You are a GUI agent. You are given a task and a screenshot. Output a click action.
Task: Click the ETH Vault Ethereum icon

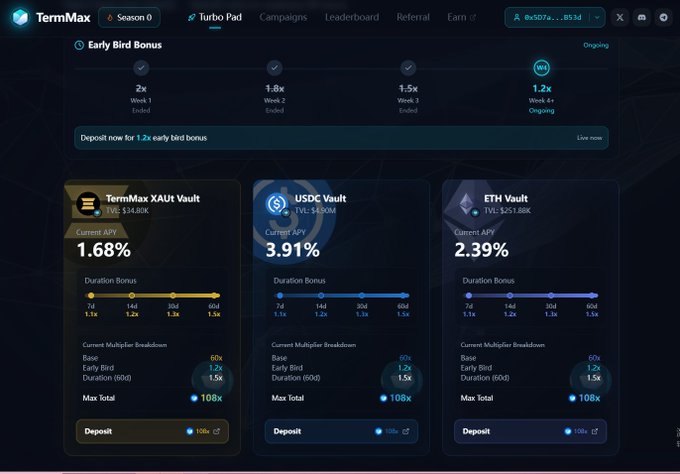tap(466, 203)
